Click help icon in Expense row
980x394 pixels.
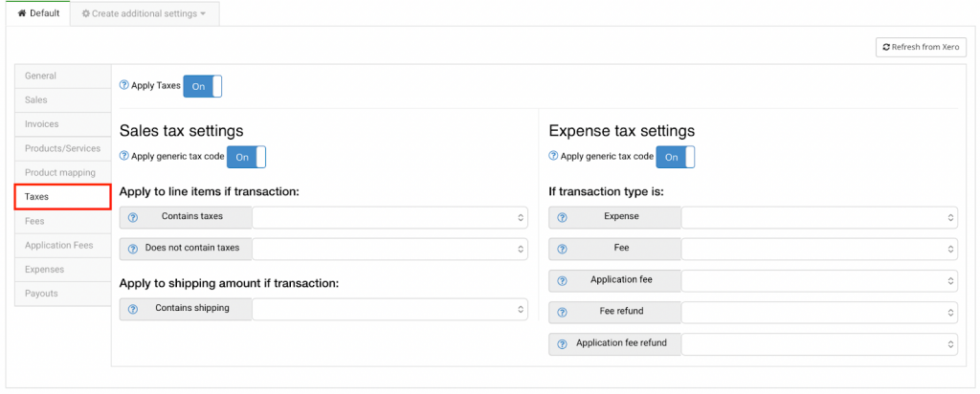click(x=563, y=218)
